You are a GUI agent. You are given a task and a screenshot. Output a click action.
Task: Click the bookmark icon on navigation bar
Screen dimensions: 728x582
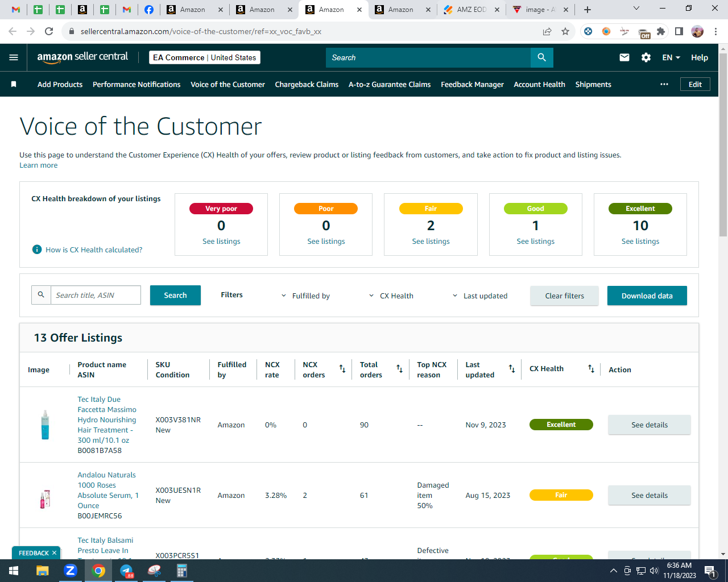tap(14, 84)
